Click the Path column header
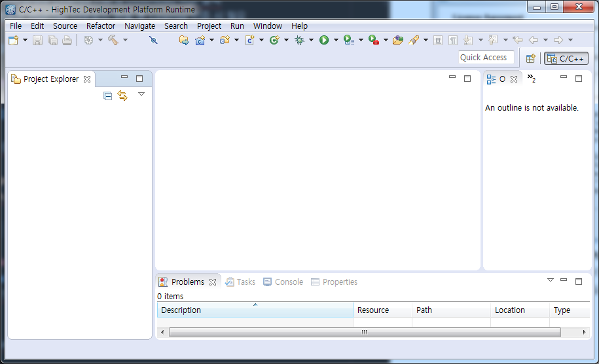The image size is (599, 364). click(451, 310)
